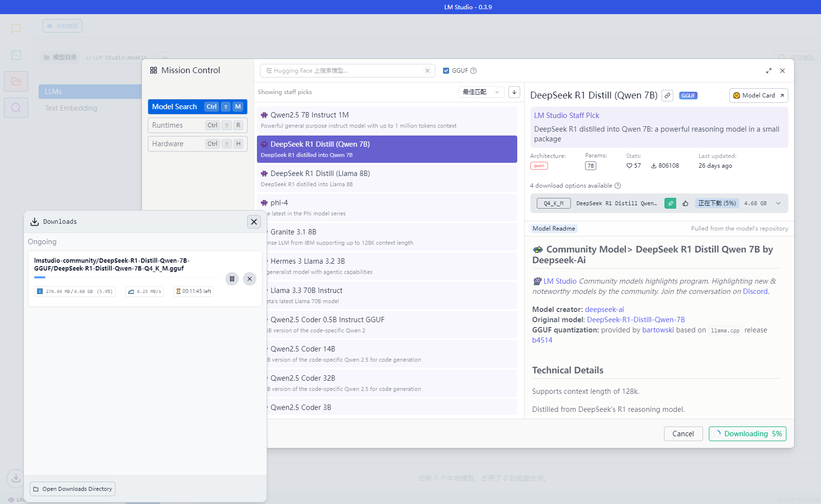Open the Developer terminal sidebar icon
The image size is (821, 504).
16,55
